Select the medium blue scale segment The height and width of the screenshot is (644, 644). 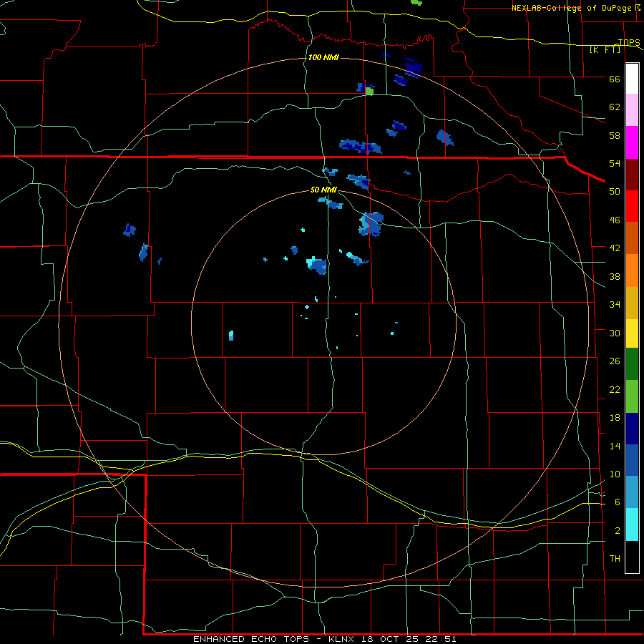click(x=632, y=460)
